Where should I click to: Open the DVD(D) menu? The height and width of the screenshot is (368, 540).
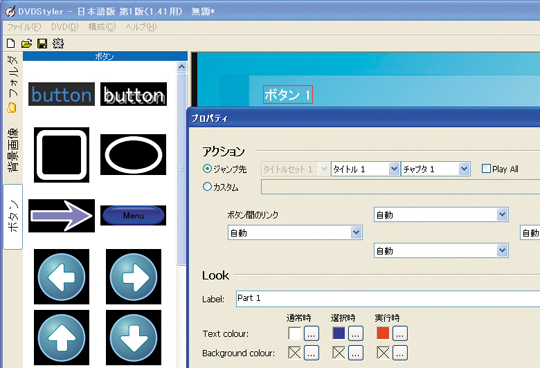click(x=65, y=27)
